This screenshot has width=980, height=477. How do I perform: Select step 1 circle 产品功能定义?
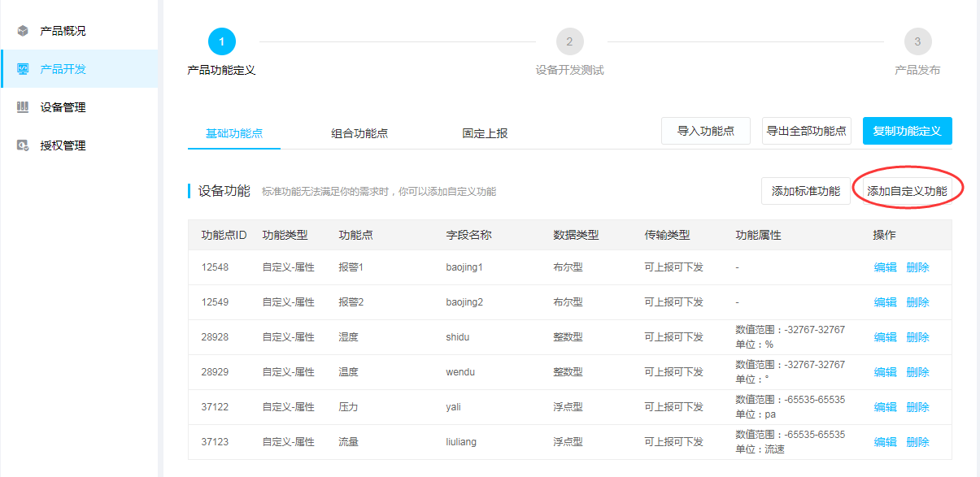[222, 41]
